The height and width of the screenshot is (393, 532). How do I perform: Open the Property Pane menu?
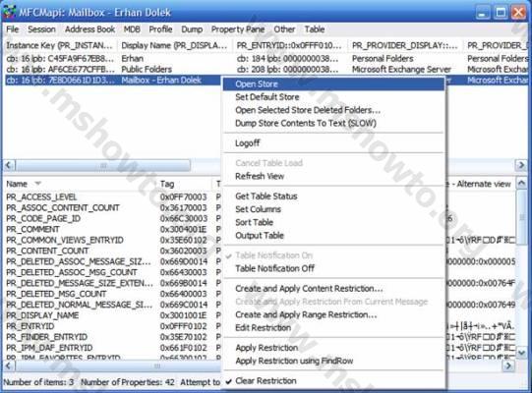click(238, 29)
